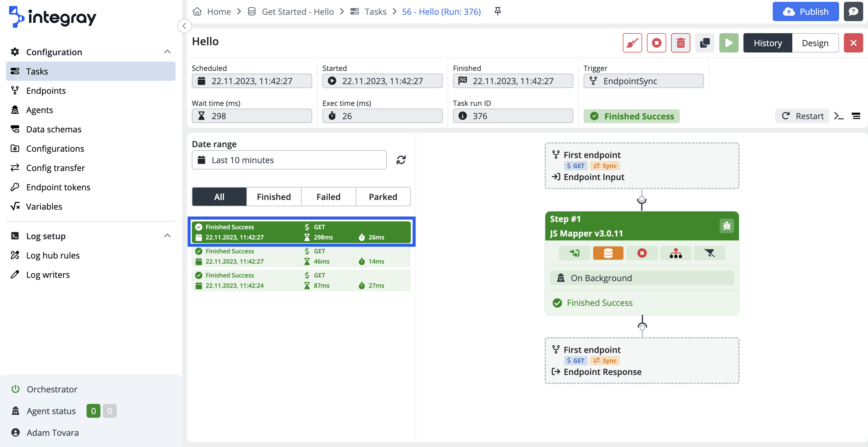Image resolution: width=868 pixels, height=447 pixels.
Task: Click the broom clear-history icon
Action: 632,43
